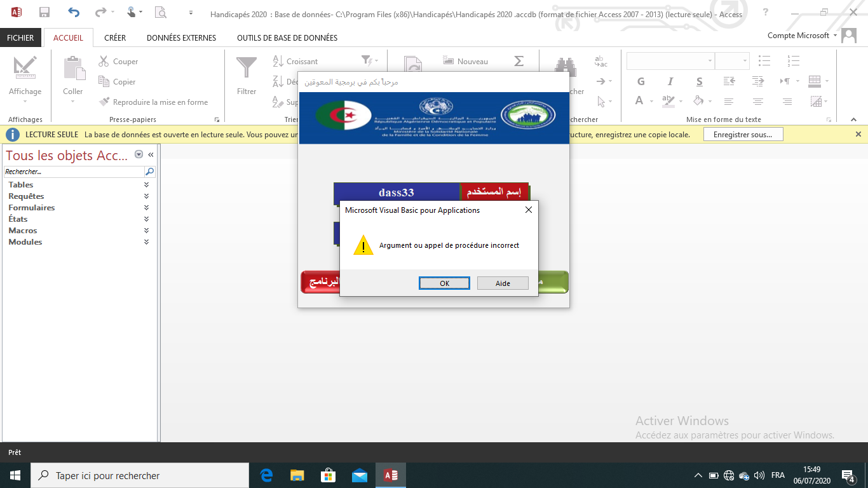Collapse the navigation pane with shutter arrows

pos(151,155)
